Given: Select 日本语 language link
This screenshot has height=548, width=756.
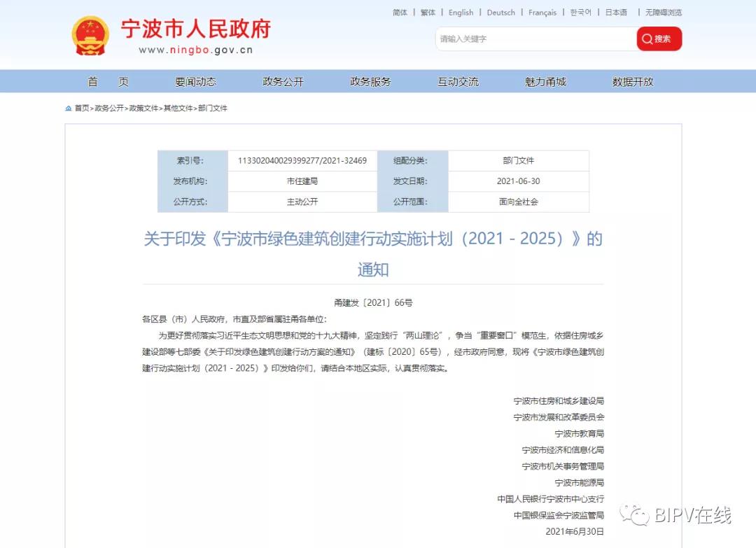Looking at the screenshot, I should [616, 13].
